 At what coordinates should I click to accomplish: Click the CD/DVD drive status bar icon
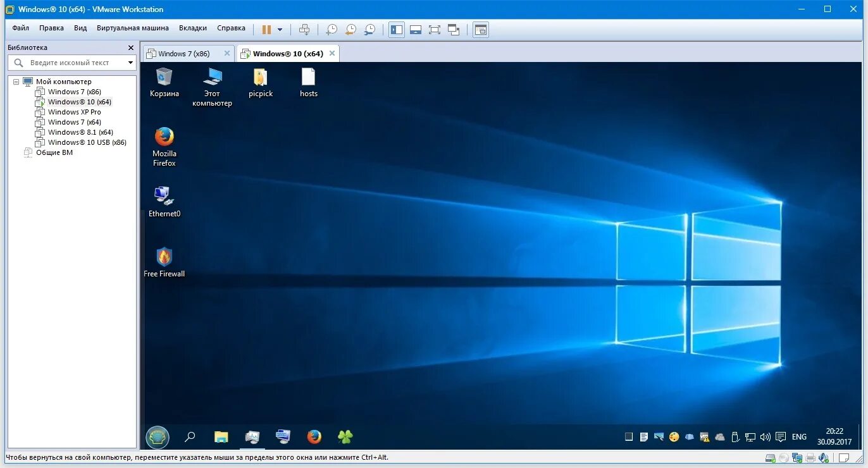[x=783, y=458]
